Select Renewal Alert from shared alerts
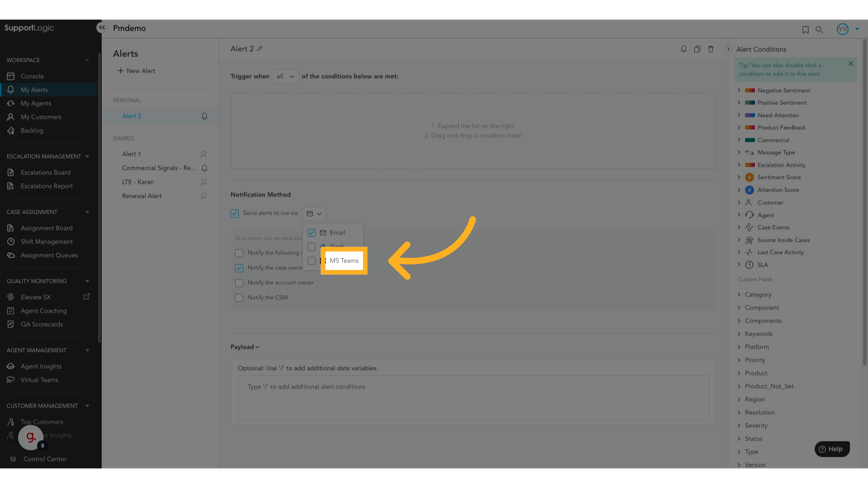 142,196
